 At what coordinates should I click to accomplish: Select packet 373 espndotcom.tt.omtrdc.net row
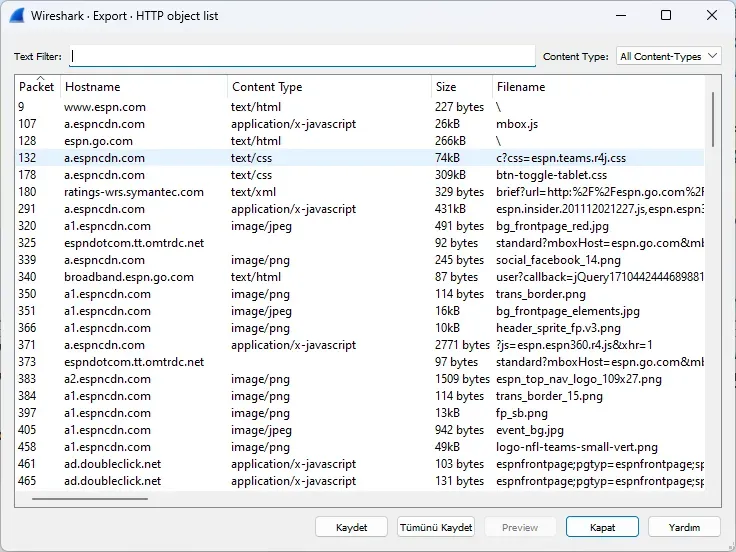click(x=360, y=362)
